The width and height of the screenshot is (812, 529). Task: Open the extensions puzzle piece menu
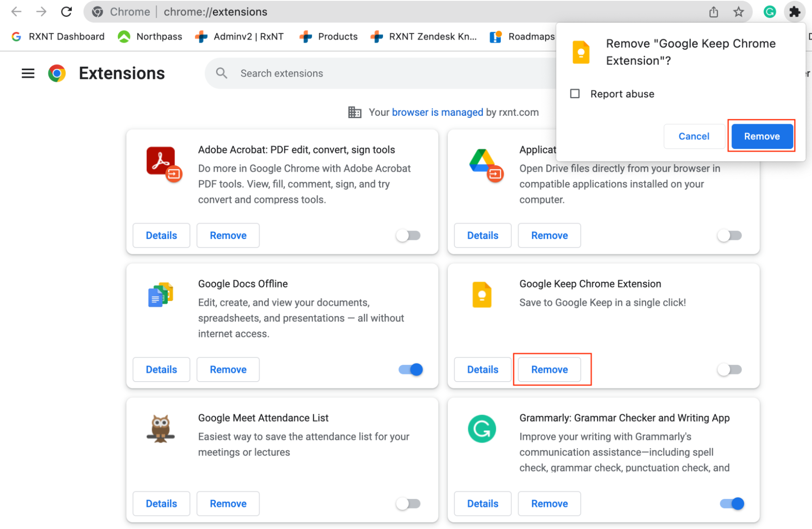click(795, 12)
